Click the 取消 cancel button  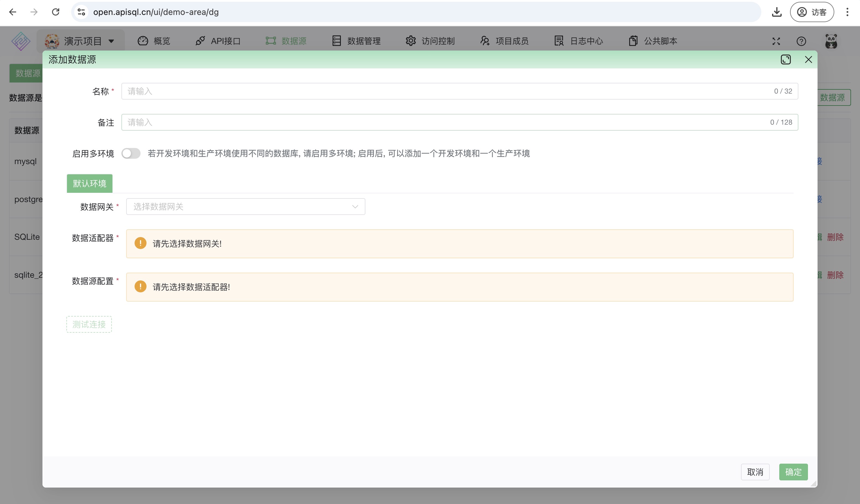coord(755,472)
